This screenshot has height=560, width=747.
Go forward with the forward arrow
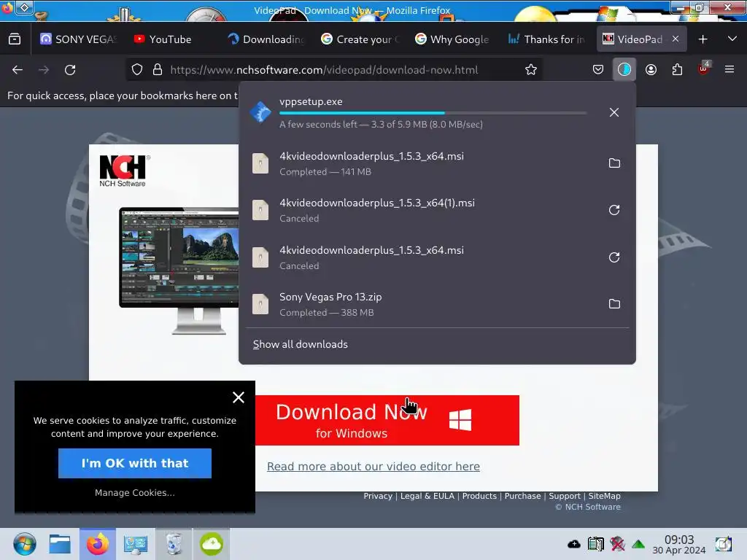pyautogui.click(x=44, y=70)
